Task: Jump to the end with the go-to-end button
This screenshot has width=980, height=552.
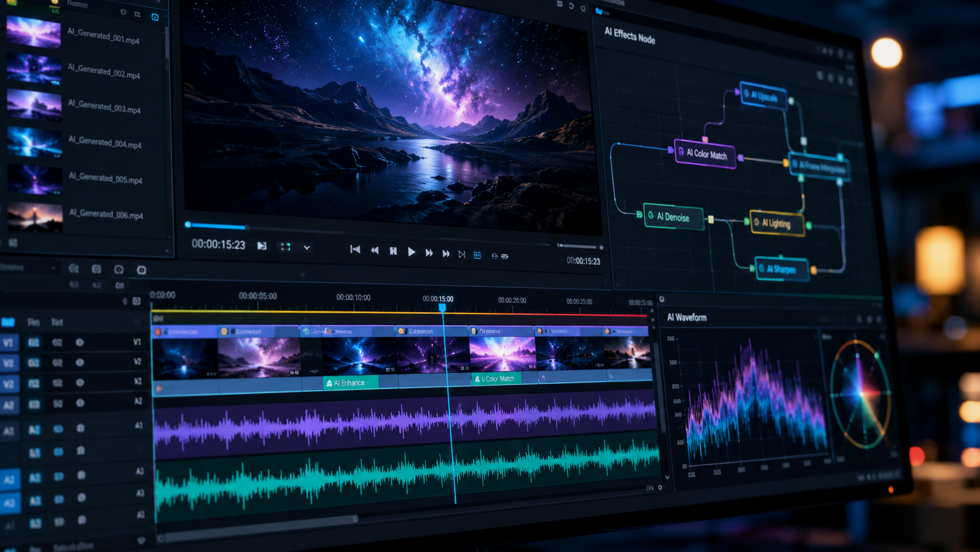Action: [462, 254]
